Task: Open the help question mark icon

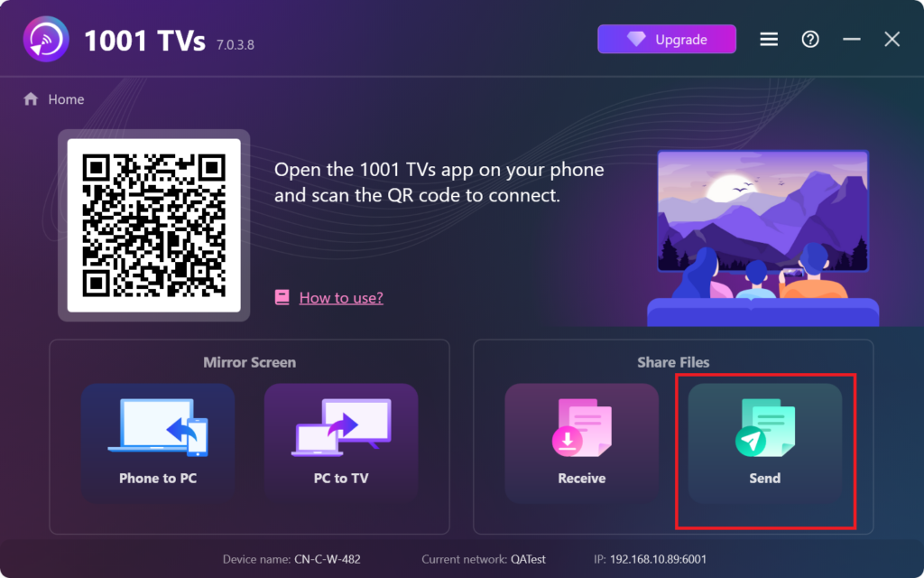Action: [x=810, y=40]
